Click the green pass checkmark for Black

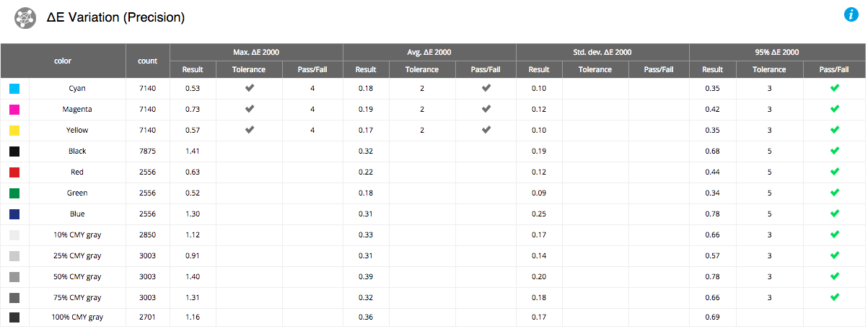tap(835, 151)
